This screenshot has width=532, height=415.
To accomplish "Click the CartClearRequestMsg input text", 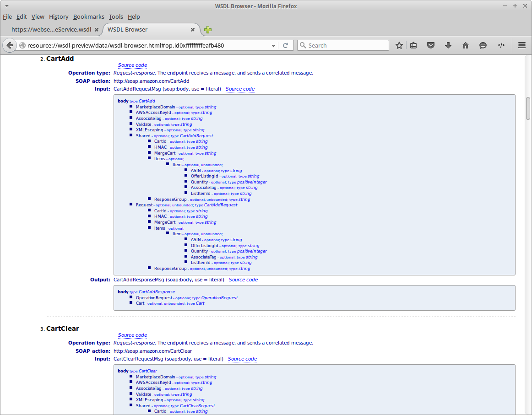I will pos(138,359).
